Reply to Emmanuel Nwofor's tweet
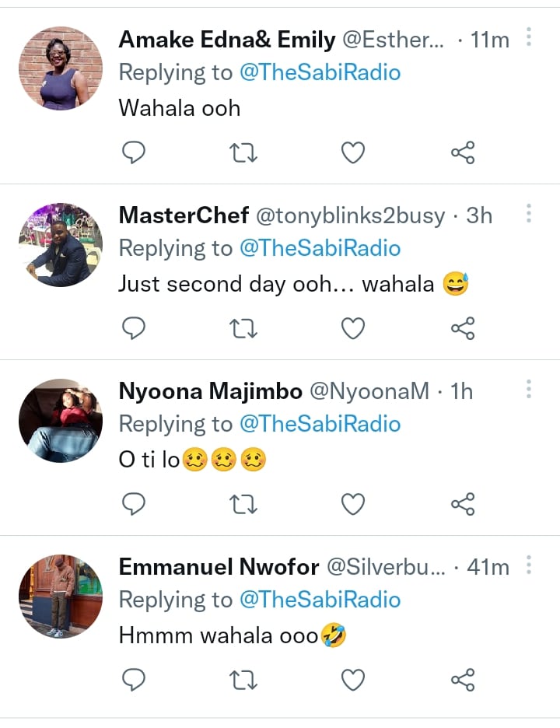Image resolution: width=560 pixels, height=728 pixels. tap(135, 681)
